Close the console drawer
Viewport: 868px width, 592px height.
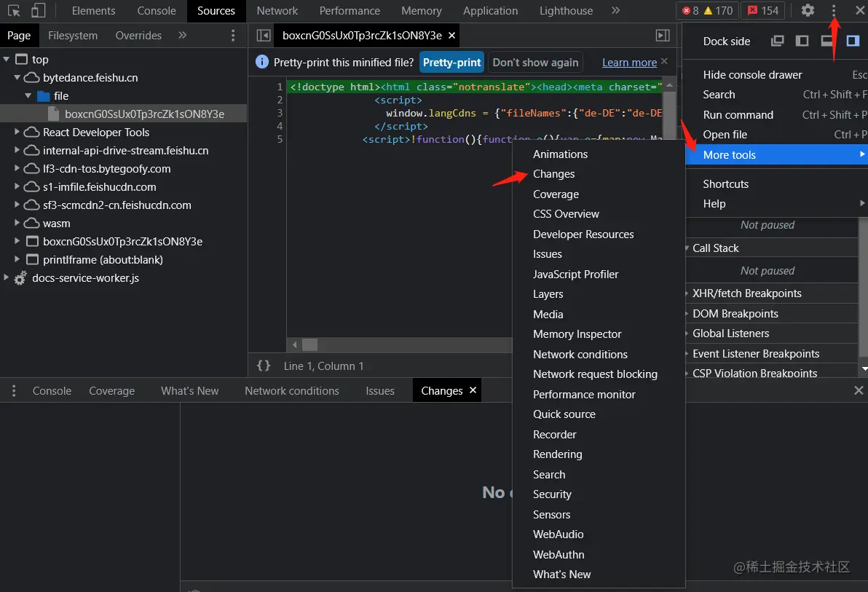859,390
